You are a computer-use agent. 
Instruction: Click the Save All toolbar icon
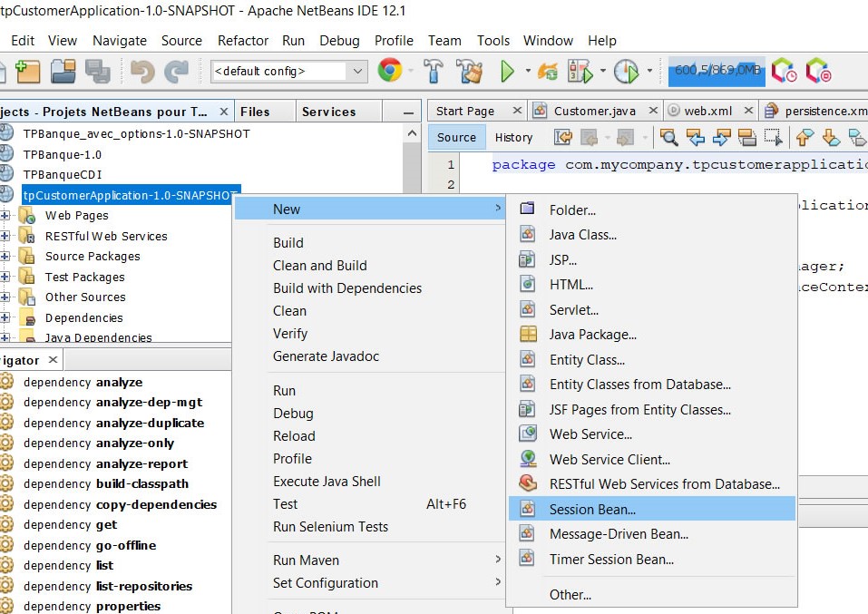[x=97, y=72]
